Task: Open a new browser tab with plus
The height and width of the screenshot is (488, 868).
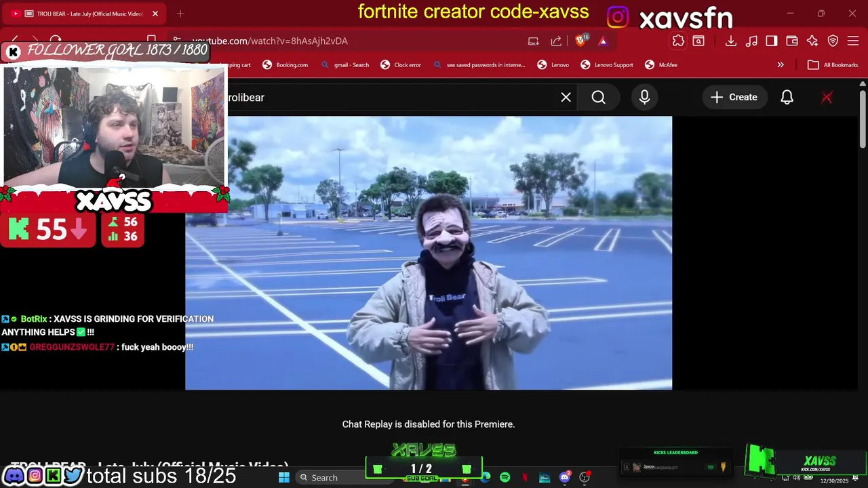Action: coord(180,14)
